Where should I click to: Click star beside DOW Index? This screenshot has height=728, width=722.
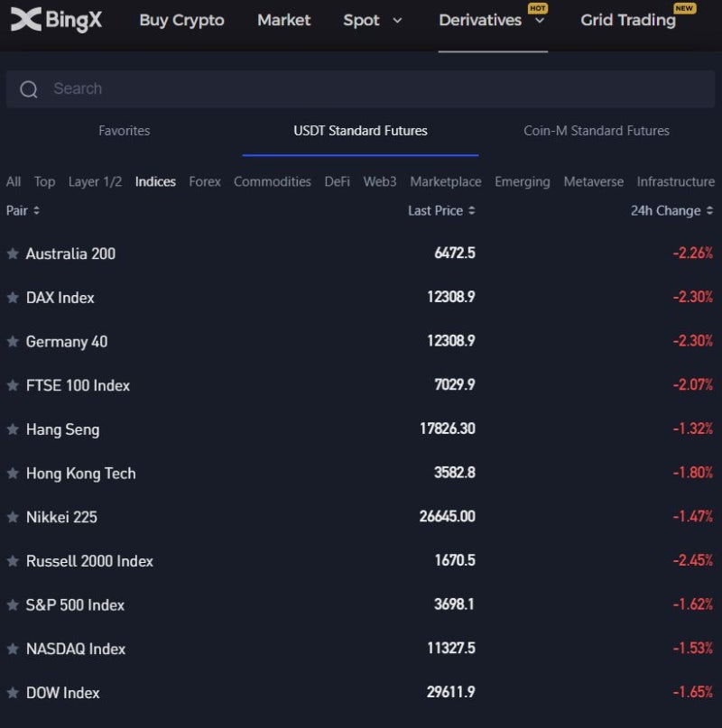point(13,693)
